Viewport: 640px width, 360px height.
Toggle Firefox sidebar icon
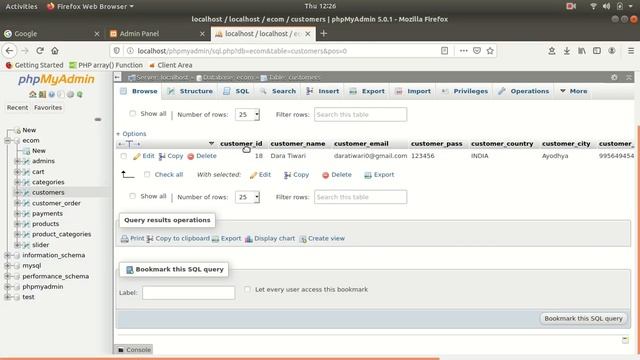[597, 51]
